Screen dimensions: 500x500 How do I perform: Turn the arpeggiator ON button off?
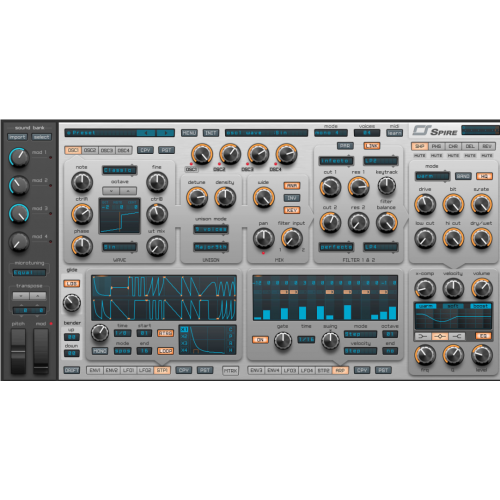point(260,340)
